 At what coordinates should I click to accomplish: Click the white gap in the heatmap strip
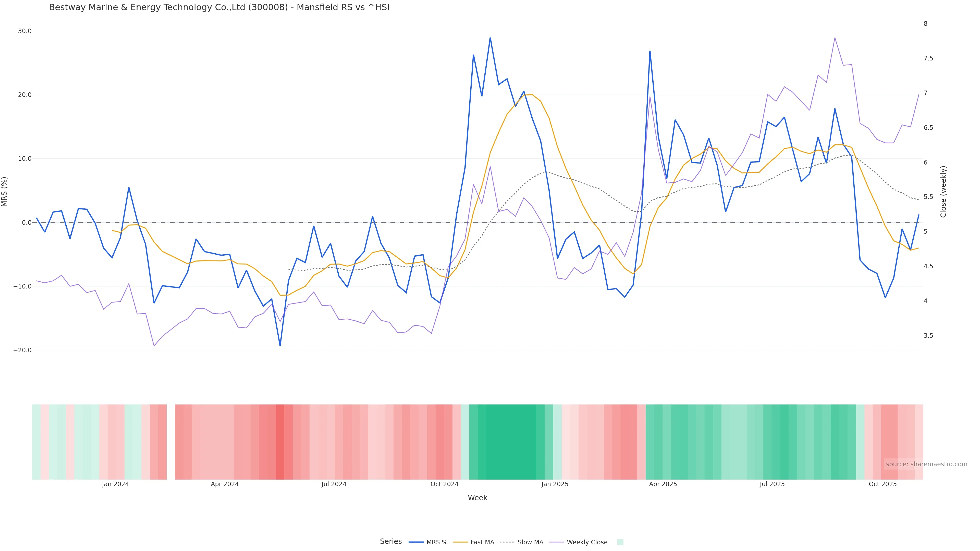(x=171, y=442)
